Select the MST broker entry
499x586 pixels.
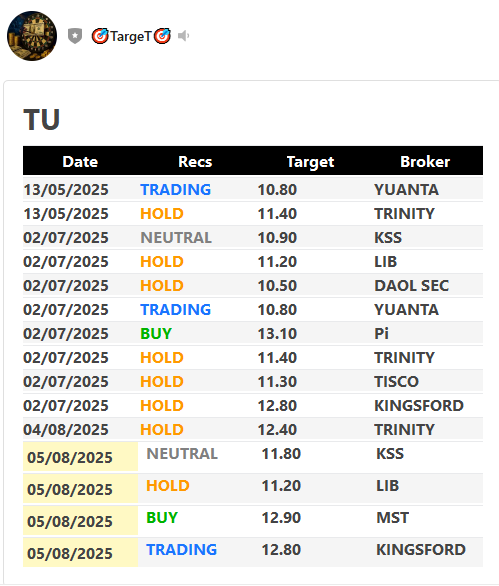point(392,518)
